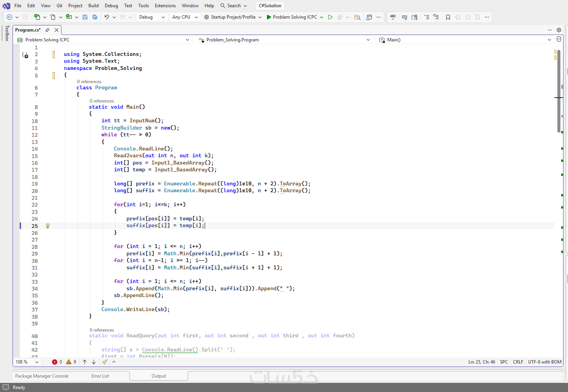
Task: Open the Any CPU platform dropdown
Action: pyautogui.click(x=185, y=17)
